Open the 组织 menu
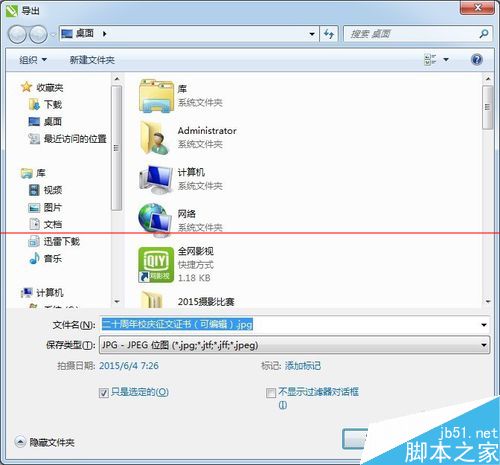The image size is (500, 465). pos(33,60)
